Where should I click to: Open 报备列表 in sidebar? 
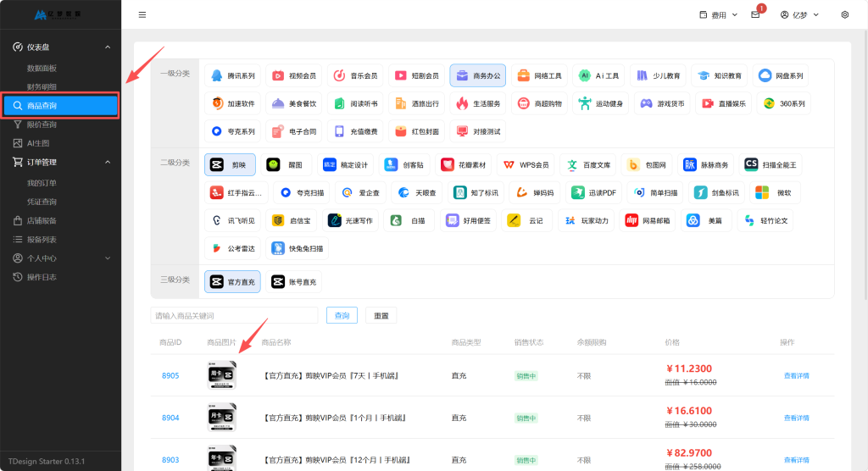coord(42,240)
